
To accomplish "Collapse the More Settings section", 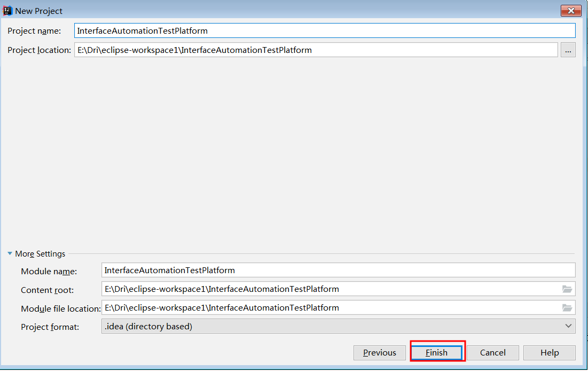I will click(10, 253).
